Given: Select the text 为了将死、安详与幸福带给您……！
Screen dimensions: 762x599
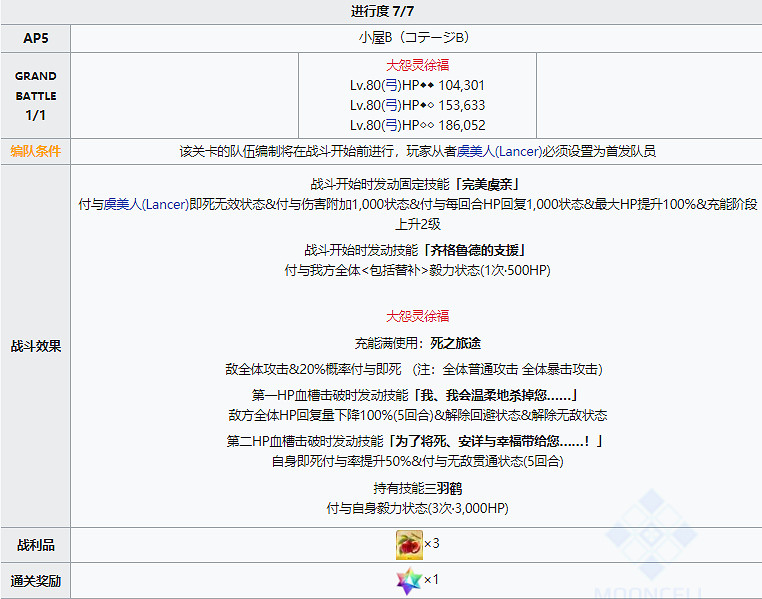Looking at the screenshot, I should [493, 441].
